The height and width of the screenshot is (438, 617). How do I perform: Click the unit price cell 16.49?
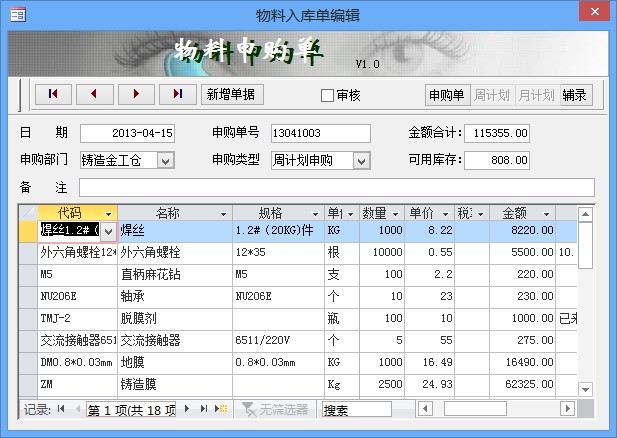429,363
